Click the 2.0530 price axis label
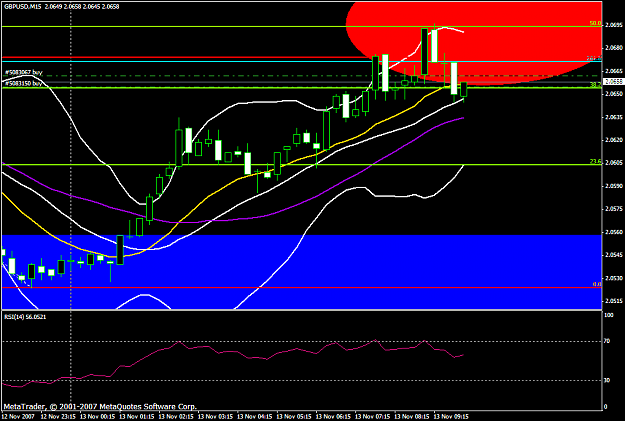This screenshot has width=625, height=421. 613,278
